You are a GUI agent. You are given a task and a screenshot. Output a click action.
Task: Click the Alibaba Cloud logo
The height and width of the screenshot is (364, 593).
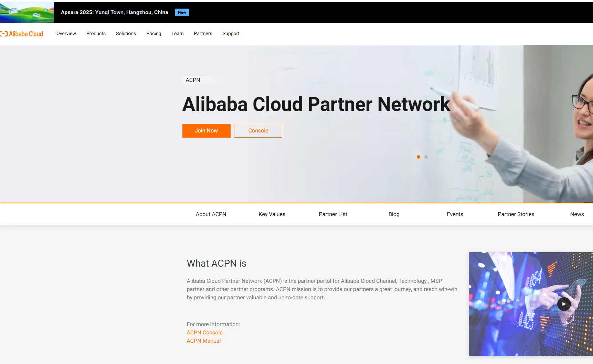pos(21,34)
